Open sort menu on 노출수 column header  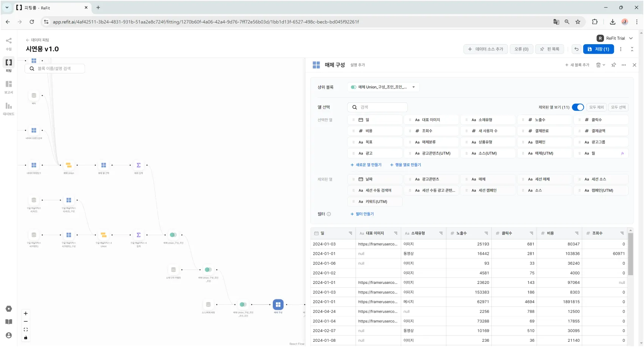point(486,233)
